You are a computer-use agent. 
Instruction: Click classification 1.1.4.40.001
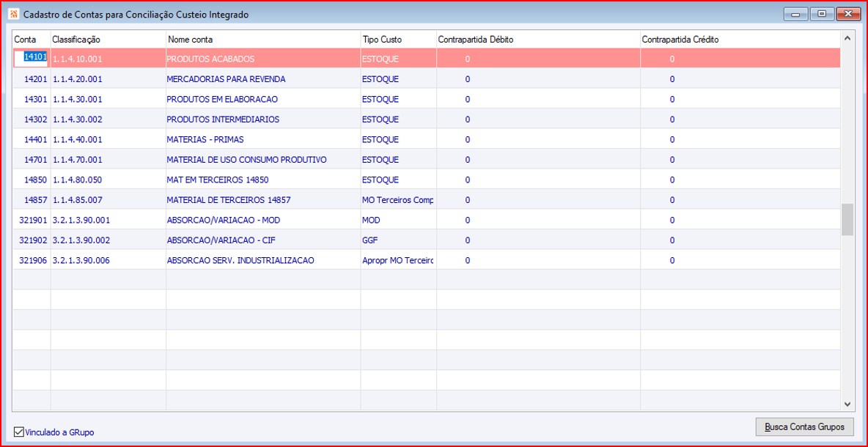pos(78,139)
